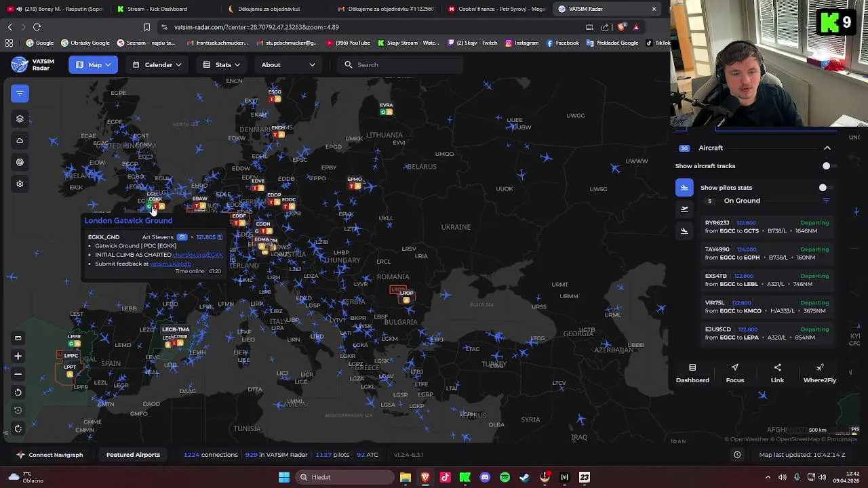Viewport: 868px width, 488px height.
Task: Click the Search input field
Action: point(400,65)
